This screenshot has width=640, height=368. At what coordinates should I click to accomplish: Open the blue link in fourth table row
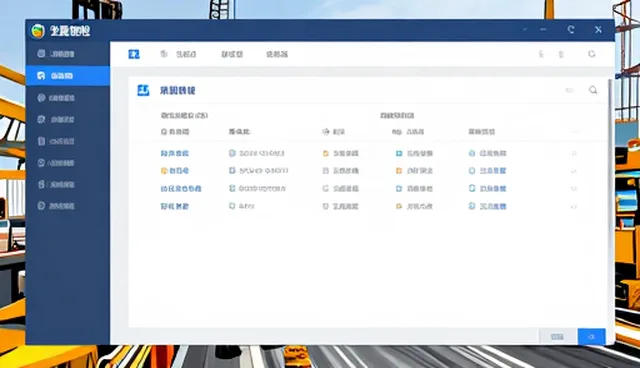pyautogui.click(x=175, y=206)
